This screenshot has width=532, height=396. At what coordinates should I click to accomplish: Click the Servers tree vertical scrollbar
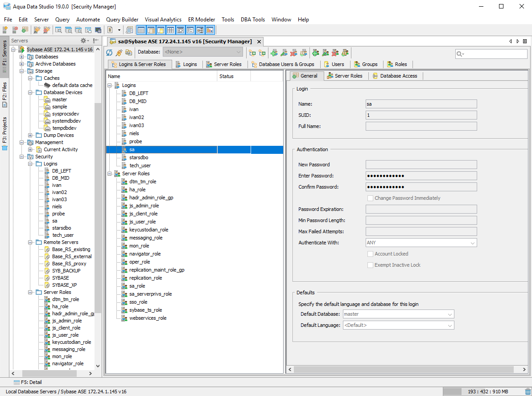tap(98, 207)
